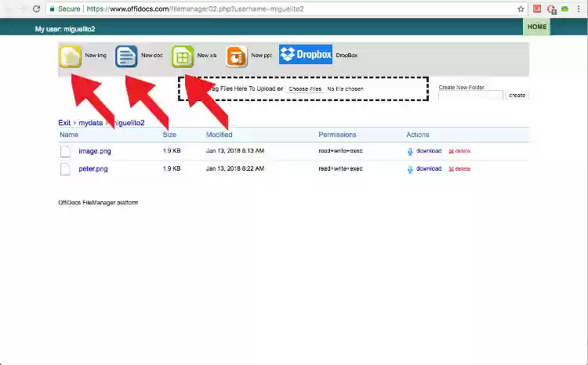
Task: Reload the page with browser refresh icon
Action: 36,9
